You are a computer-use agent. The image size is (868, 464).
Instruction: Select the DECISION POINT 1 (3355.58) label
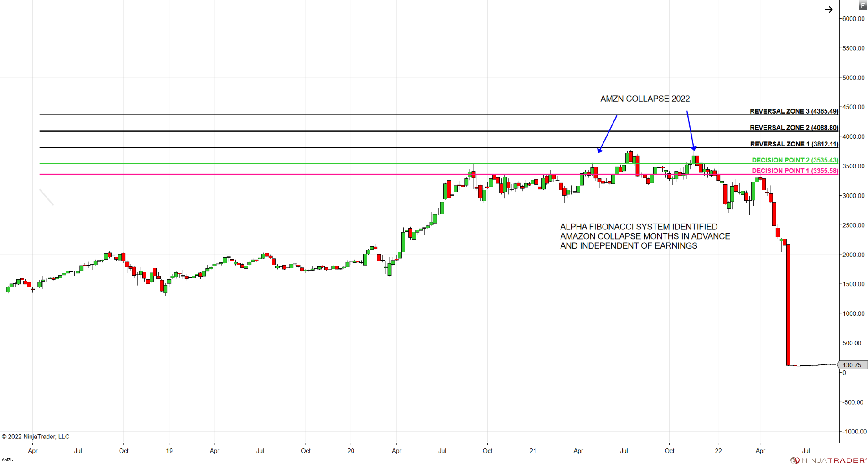[x=795, y=171]
